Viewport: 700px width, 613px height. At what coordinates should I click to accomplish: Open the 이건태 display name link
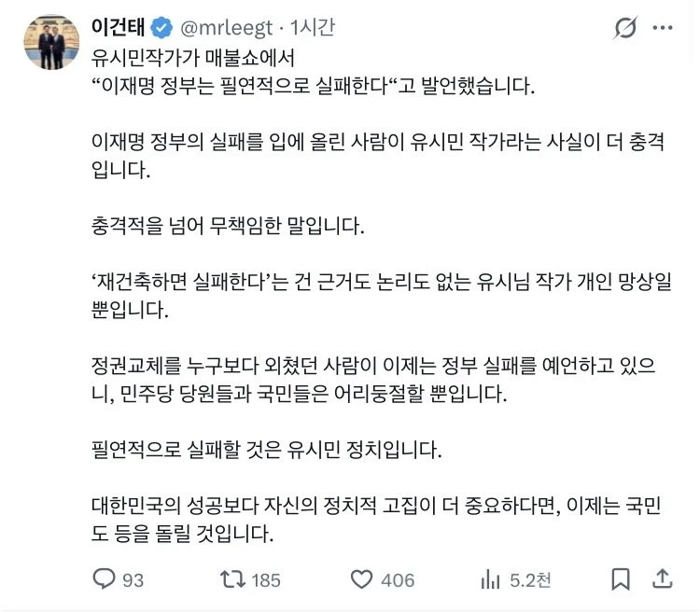click(119, 27)
